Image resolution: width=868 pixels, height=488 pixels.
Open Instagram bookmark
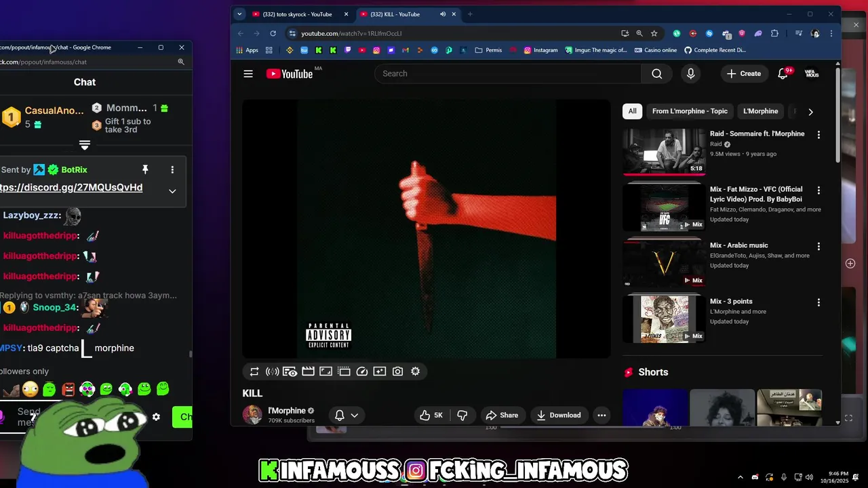pos(540,50)
